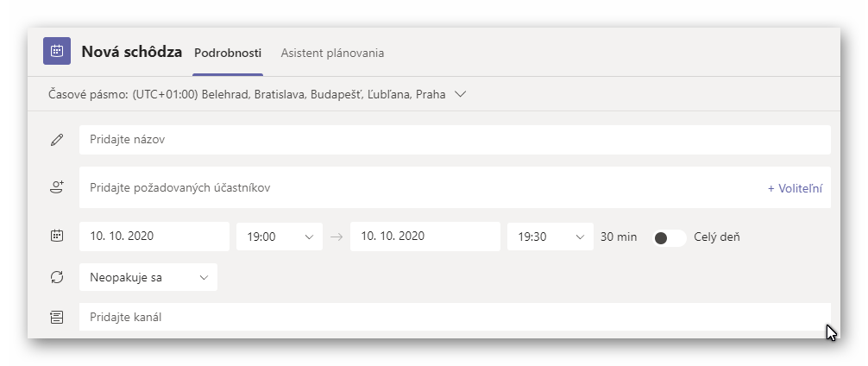
Task: Open the Neopakuje sa recurrence dropdown
Action: [x=148, y=277]
